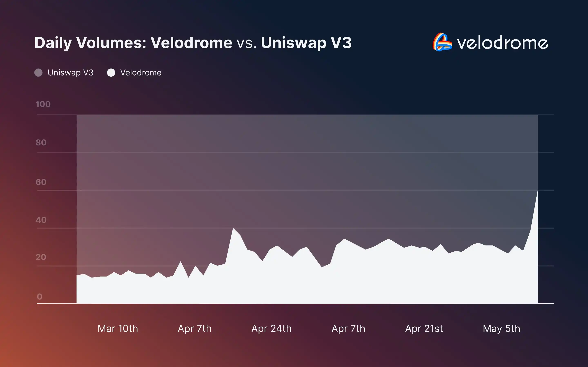Select the Apr 24th axis label

coord(271,328)
